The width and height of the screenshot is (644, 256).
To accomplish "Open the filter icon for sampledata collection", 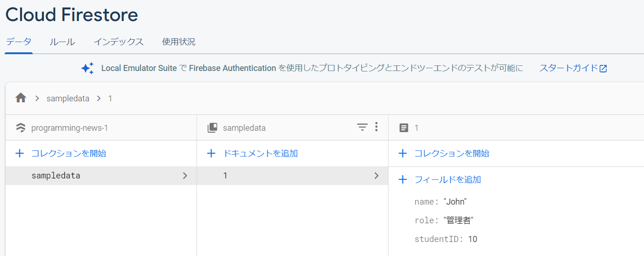I will point(362,128).
